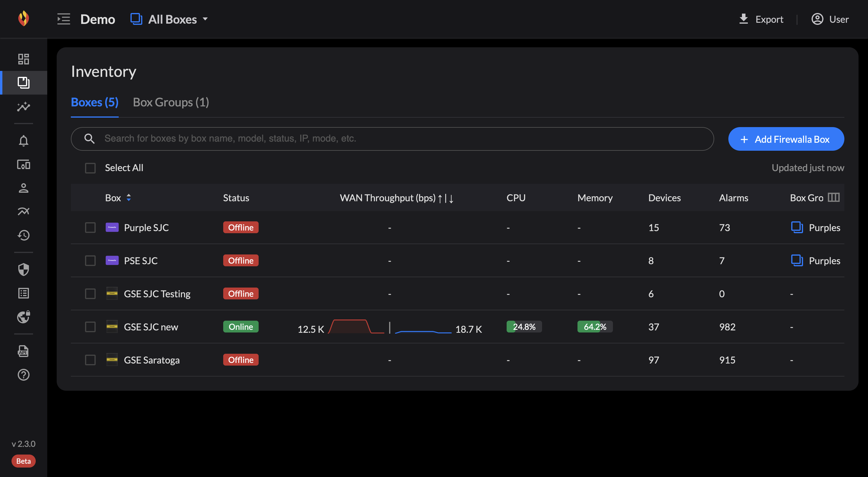Viewport: 868px width, 477px height.
Task: Open the Target Lists sidebar icon
Action: pos(24,293)
